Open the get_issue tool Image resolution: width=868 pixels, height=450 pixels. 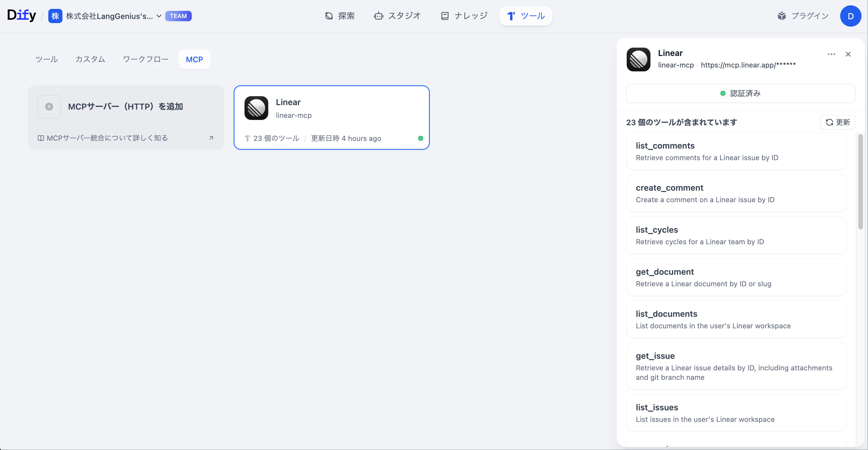click(x=736, y=366)
